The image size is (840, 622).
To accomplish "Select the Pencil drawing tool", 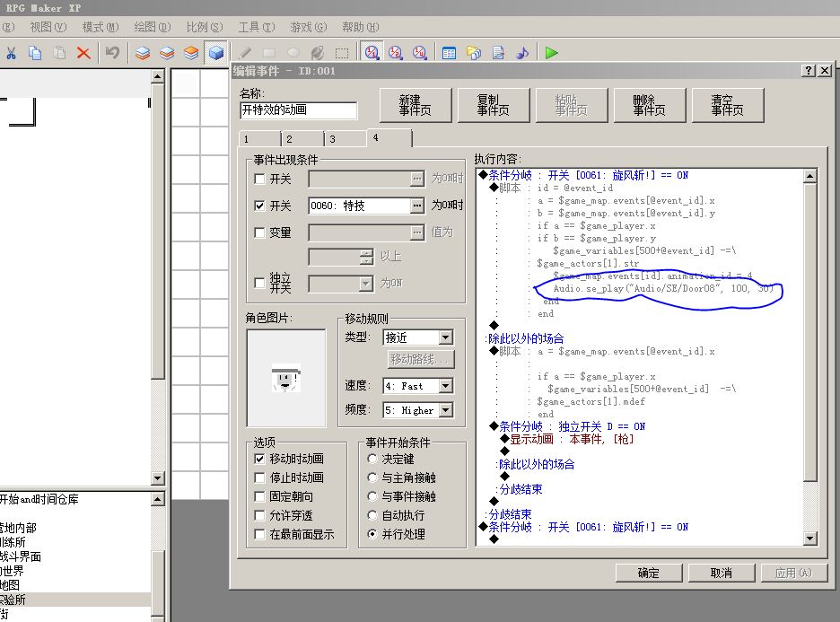I will pyautogui.click(x=245, y=52).
